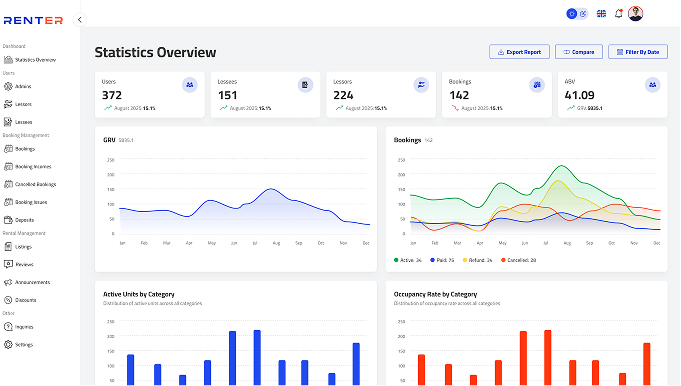The width and height of the screenshot is (681, 386).
Task: Export the report with Export Report button
Action: (x=519, y=52)
